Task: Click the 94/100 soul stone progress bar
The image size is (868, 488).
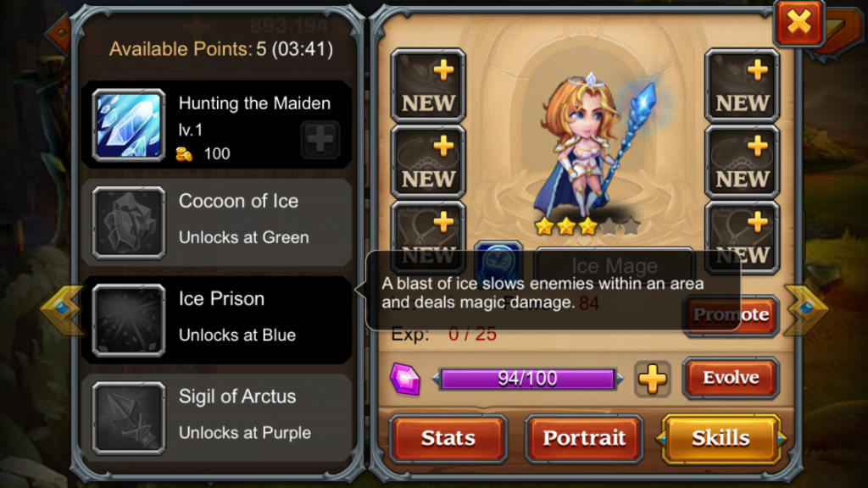Action: tap(527, 379)
